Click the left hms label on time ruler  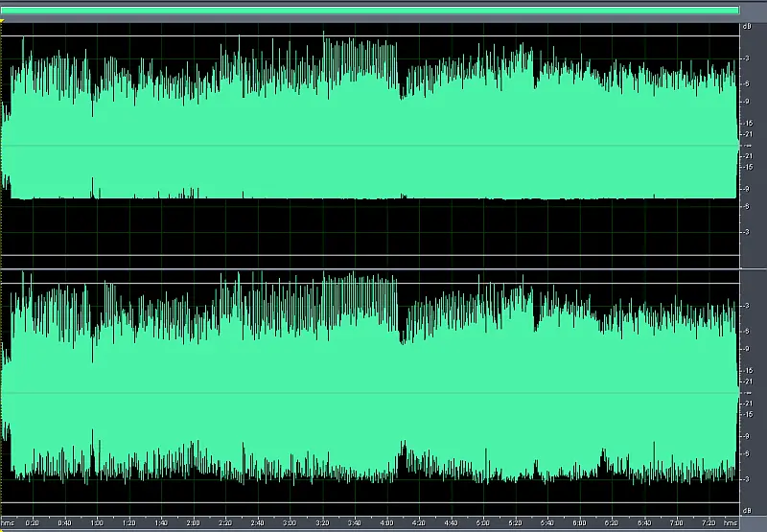pos(8,523)
